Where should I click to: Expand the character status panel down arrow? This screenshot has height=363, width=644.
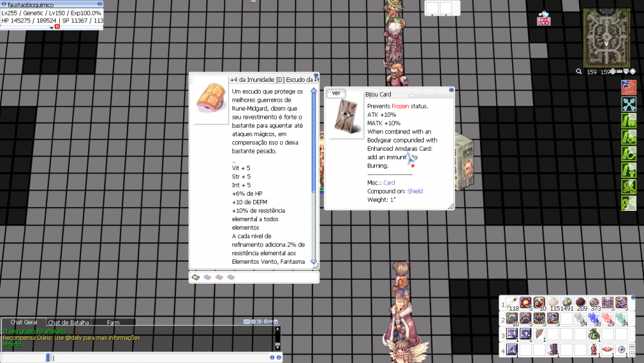52,28
